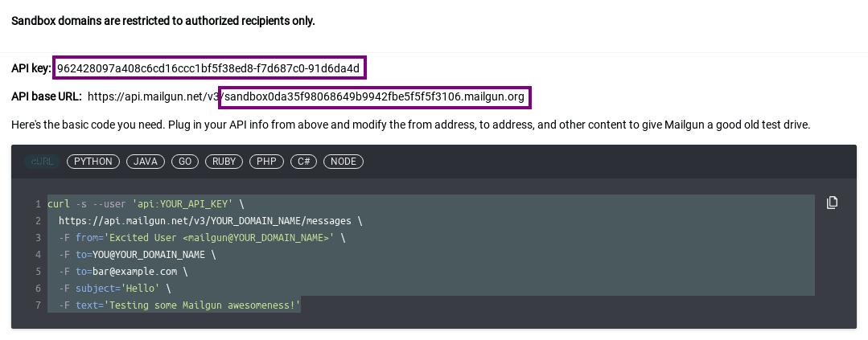
Task: Open the NODE code tab
Action: [343, 162]
